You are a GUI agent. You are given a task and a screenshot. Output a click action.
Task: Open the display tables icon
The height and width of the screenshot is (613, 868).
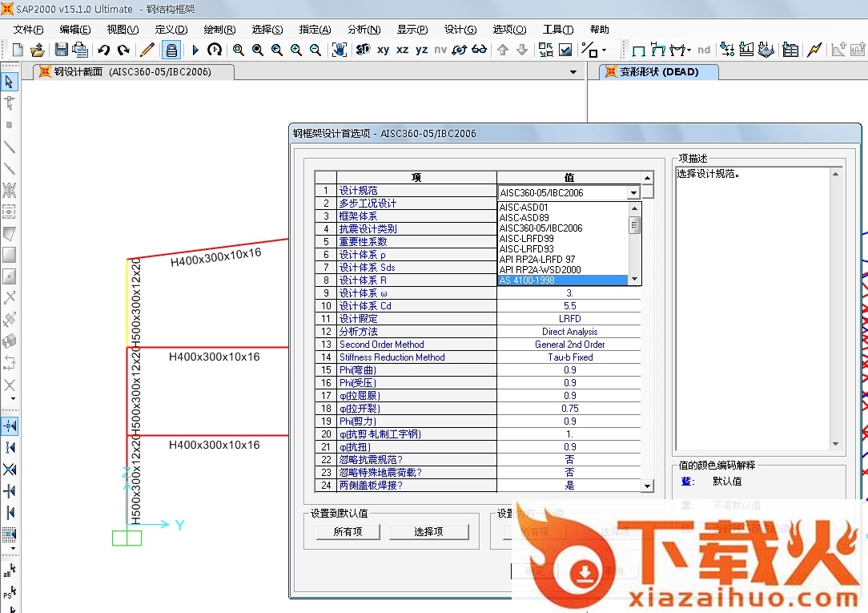click(790, 50)
